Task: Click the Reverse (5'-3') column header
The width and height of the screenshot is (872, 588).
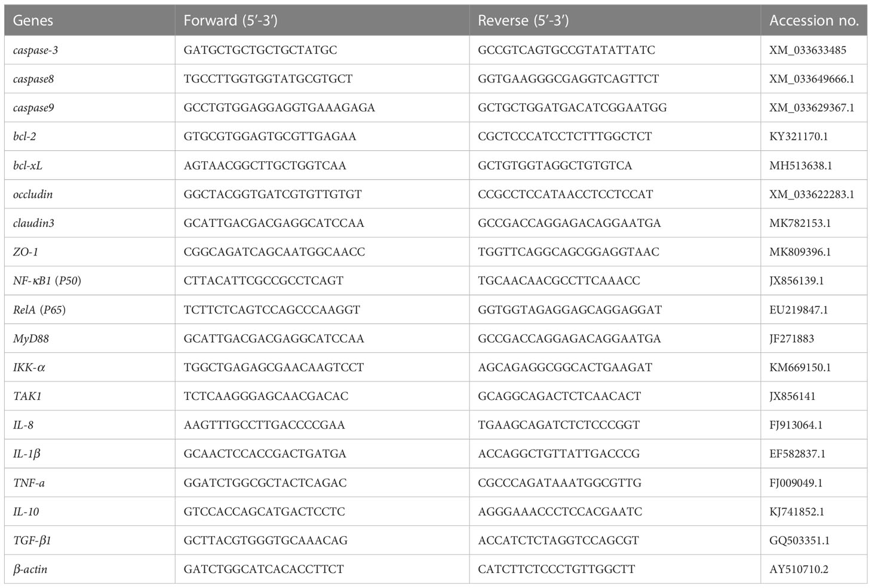Action: pyautogui.click(x=523, y=20)
